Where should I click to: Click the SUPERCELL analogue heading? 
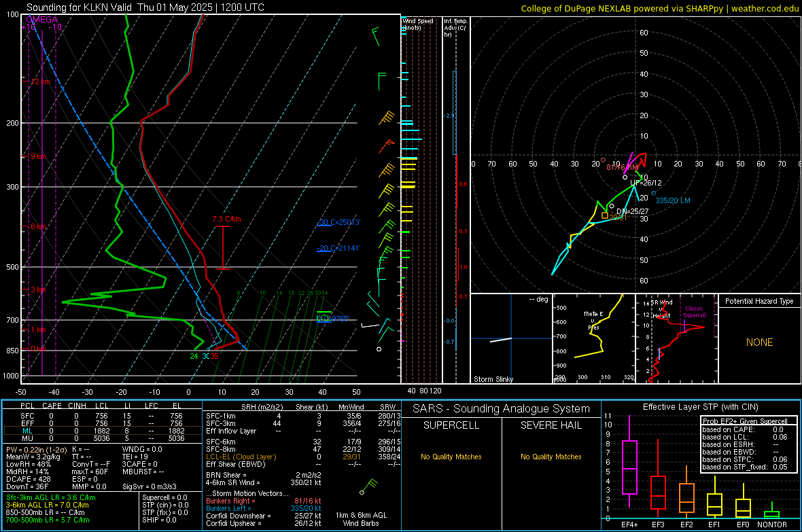[x=451, y=425]
